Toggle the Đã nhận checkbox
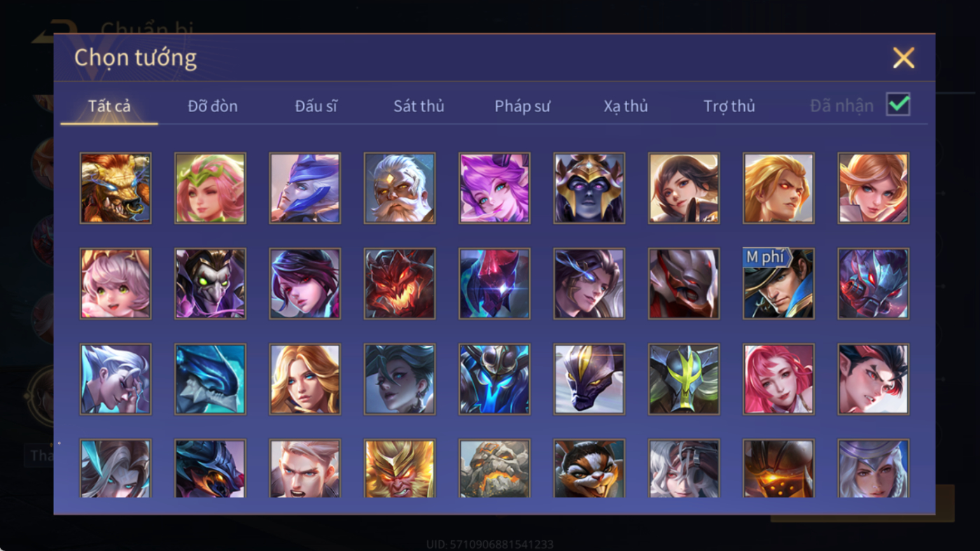 (898, 104)
